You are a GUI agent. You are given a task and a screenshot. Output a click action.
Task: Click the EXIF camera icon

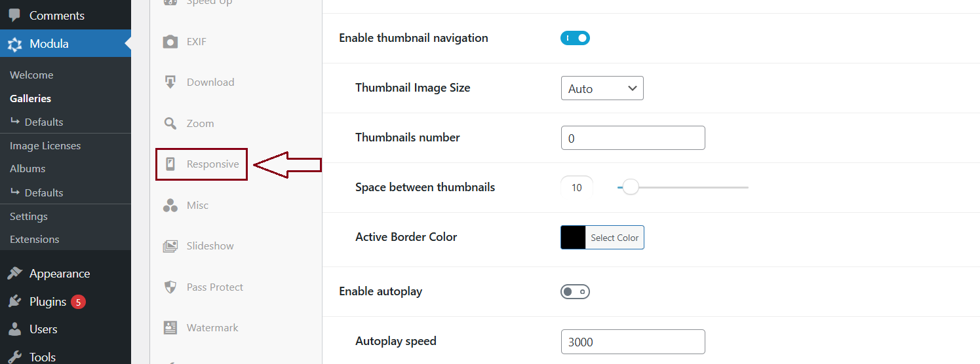click(170, 42)
